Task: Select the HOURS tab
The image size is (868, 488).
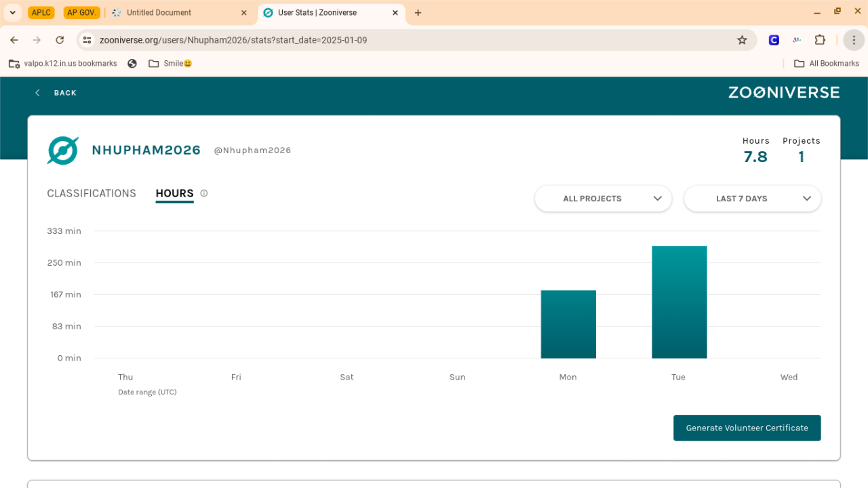Action: click(174, 194)
